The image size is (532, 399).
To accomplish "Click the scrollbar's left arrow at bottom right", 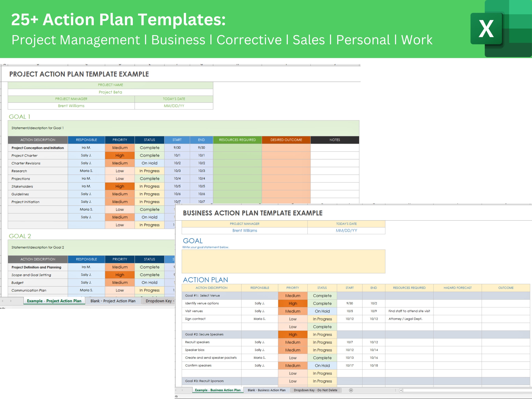I will tap(401, 390).
